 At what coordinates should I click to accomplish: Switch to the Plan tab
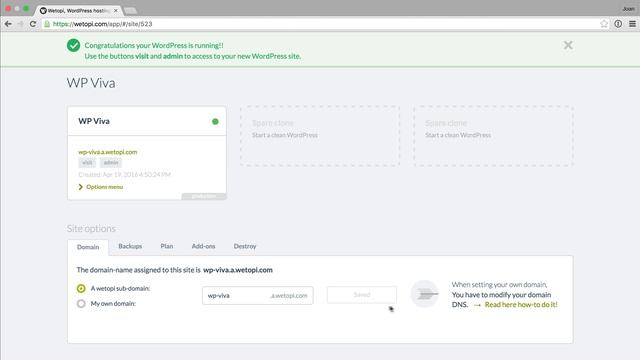(167, 246)
